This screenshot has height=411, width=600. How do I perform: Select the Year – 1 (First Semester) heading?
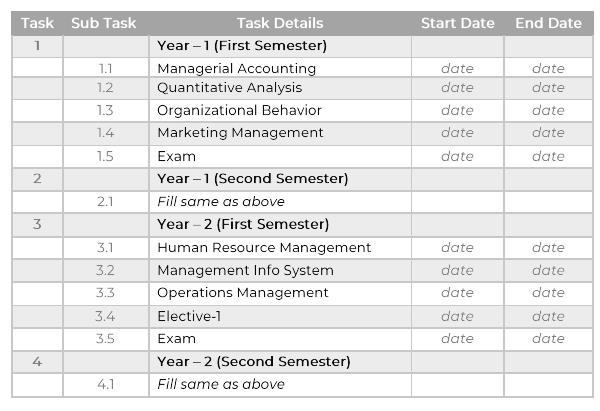(x=242, y=46)
